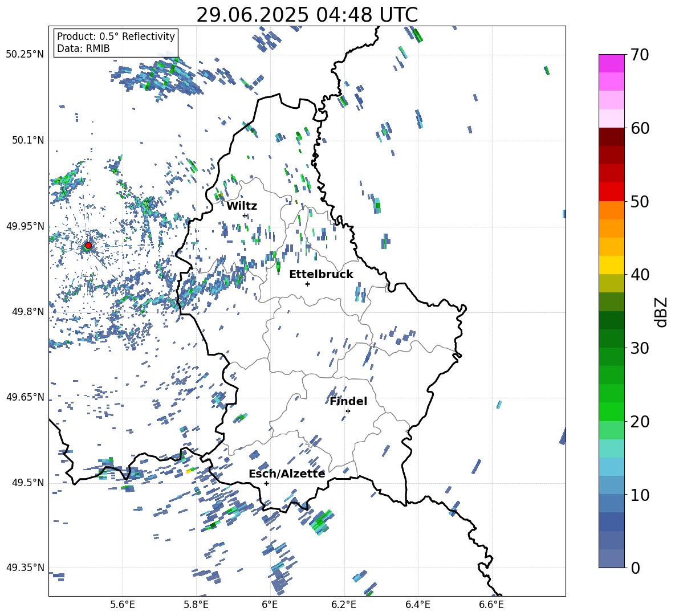This screenshot has width=675, height=616.
Task: Click the yellow 40 dBZ colorbar swatch
Action: point(611,265)
